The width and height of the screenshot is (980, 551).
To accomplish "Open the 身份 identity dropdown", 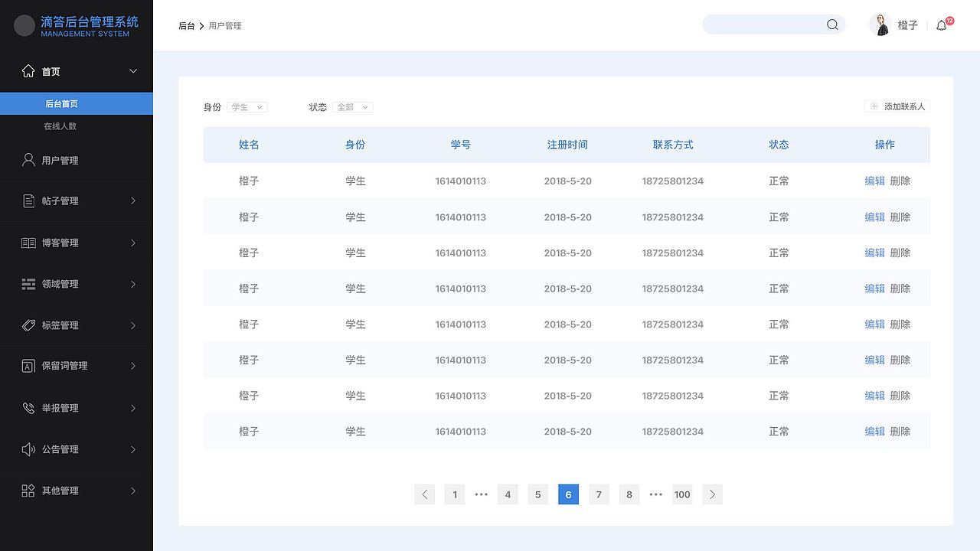I will point(247,107).
